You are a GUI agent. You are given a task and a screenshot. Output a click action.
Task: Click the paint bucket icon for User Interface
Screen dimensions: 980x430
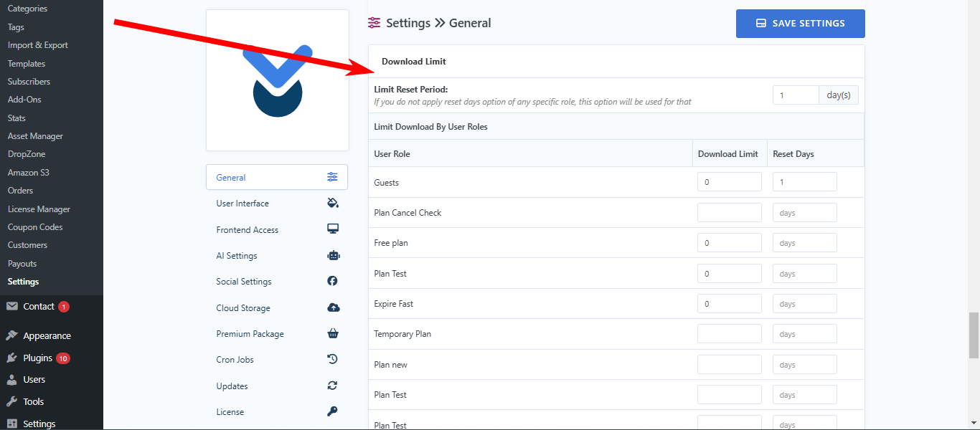[332, 203]
